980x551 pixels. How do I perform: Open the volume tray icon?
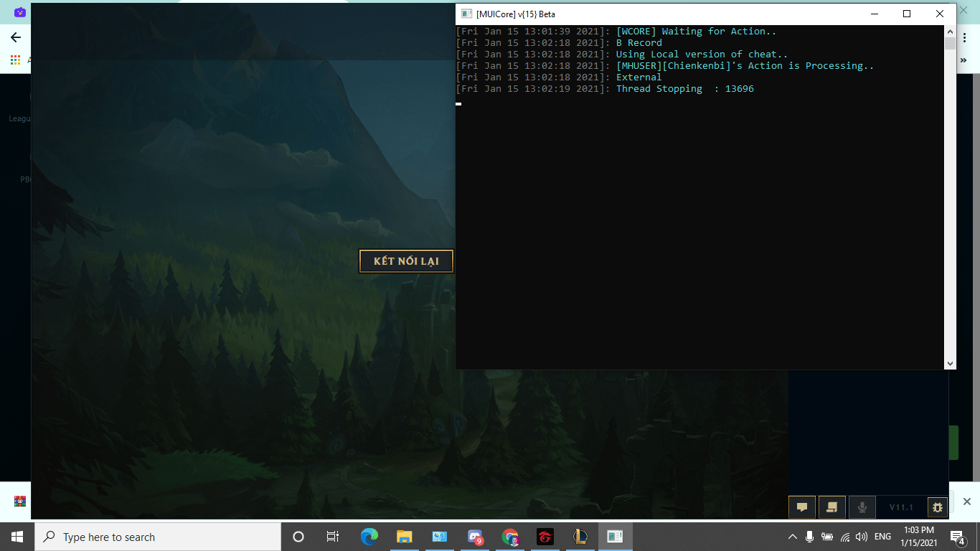(x=862, y=537)
